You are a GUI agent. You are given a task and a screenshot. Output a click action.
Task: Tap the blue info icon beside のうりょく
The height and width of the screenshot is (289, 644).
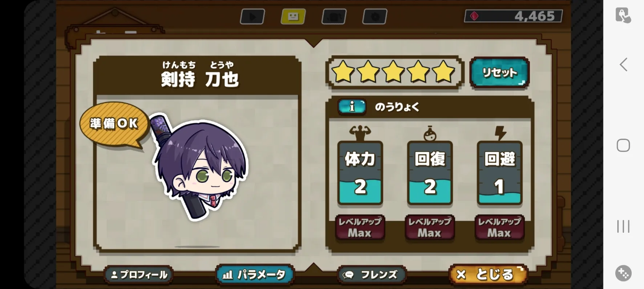pos(352,107)
